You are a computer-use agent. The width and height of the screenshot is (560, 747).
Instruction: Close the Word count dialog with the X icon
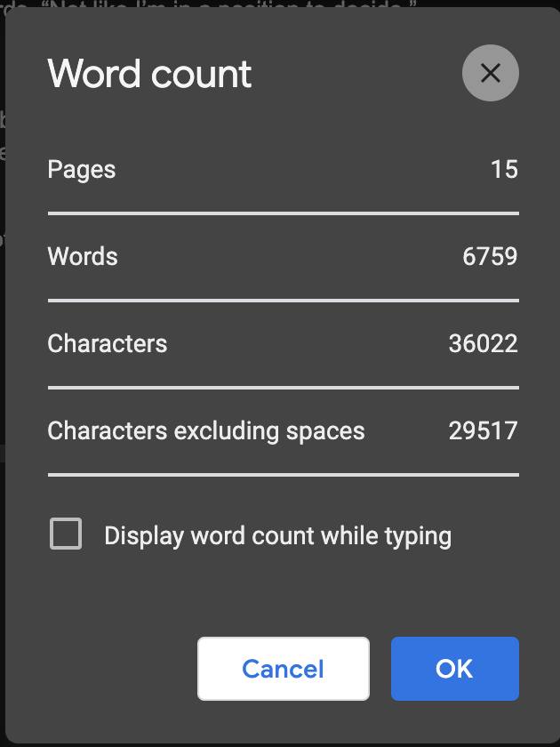[490, 73]
